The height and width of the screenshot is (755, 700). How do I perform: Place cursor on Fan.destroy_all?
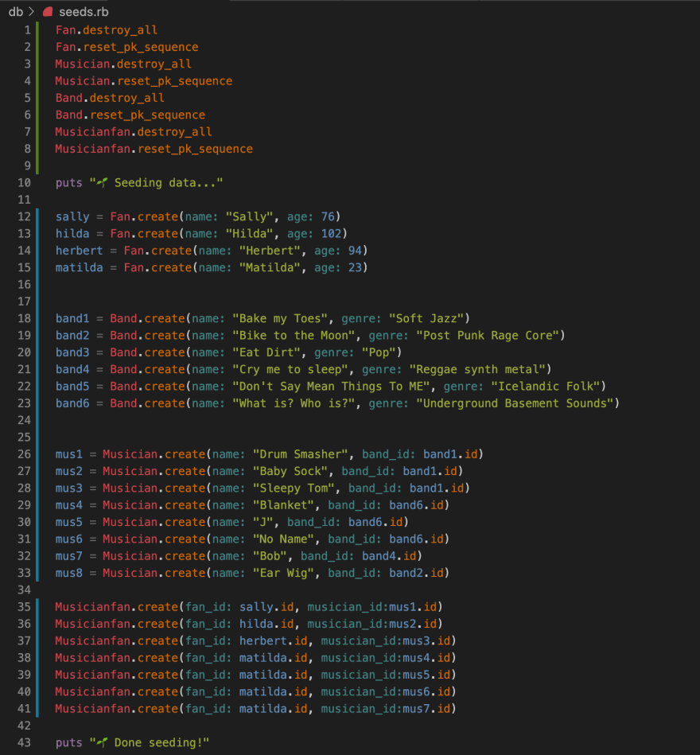tap(107, 30)
